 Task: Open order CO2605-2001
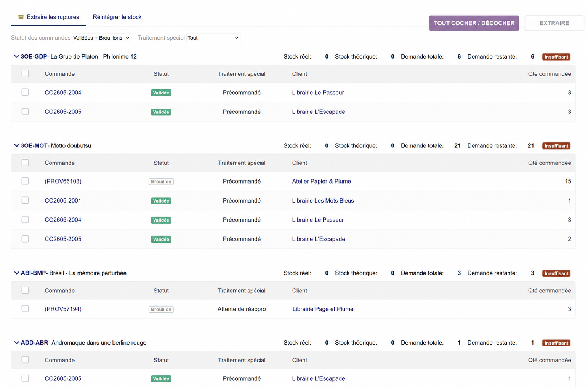[63, 201]
